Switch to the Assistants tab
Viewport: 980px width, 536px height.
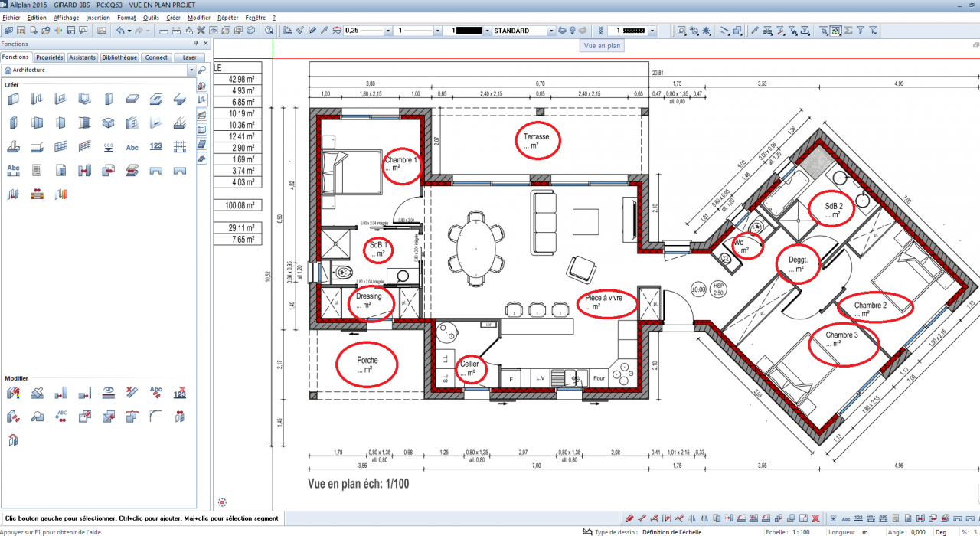83,57
